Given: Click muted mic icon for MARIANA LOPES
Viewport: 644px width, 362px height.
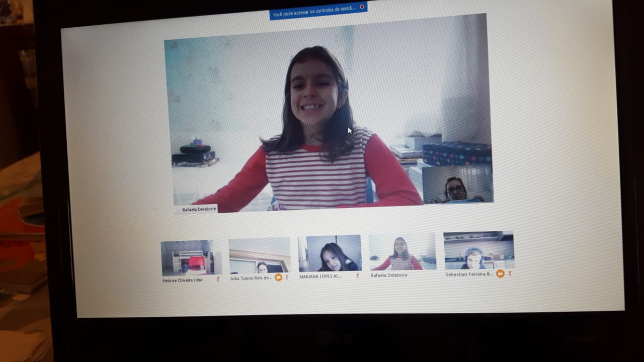Looking at the screenshot, I should (358, 276).
